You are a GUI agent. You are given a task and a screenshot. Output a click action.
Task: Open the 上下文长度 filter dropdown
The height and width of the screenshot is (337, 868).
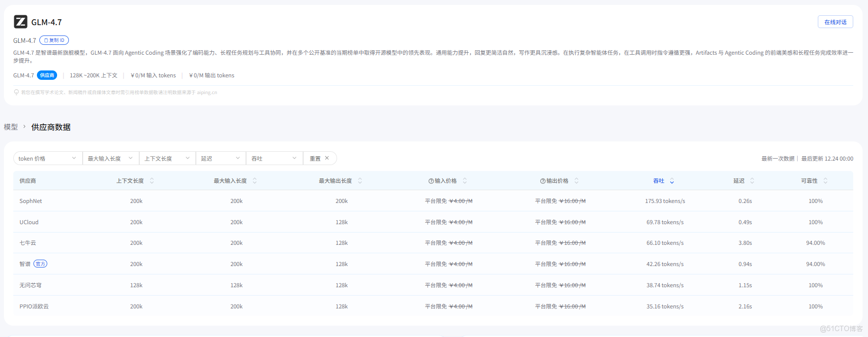(167, 158)
